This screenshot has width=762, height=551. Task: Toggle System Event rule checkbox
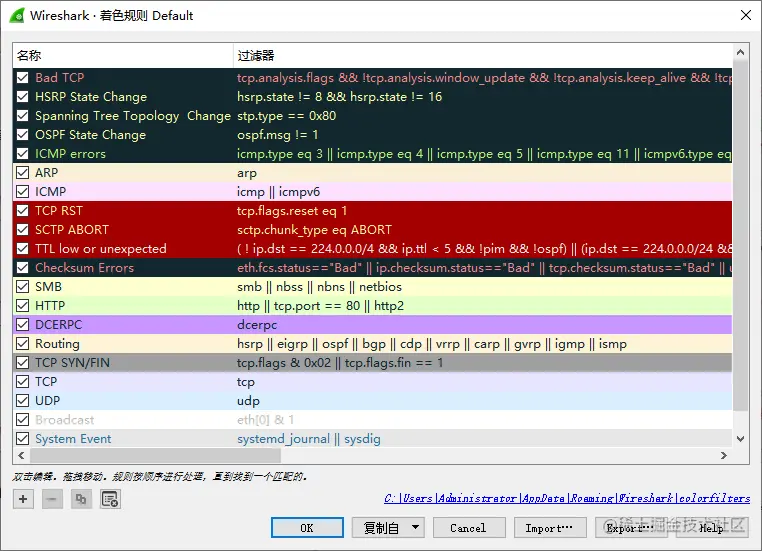click(22, 439)
